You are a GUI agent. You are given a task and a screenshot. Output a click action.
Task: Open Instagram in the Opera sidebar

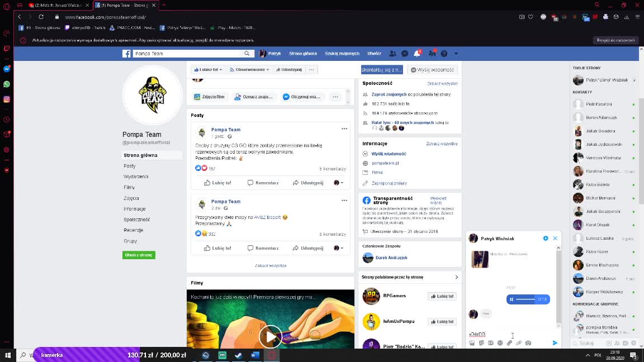tap(7, 99)
